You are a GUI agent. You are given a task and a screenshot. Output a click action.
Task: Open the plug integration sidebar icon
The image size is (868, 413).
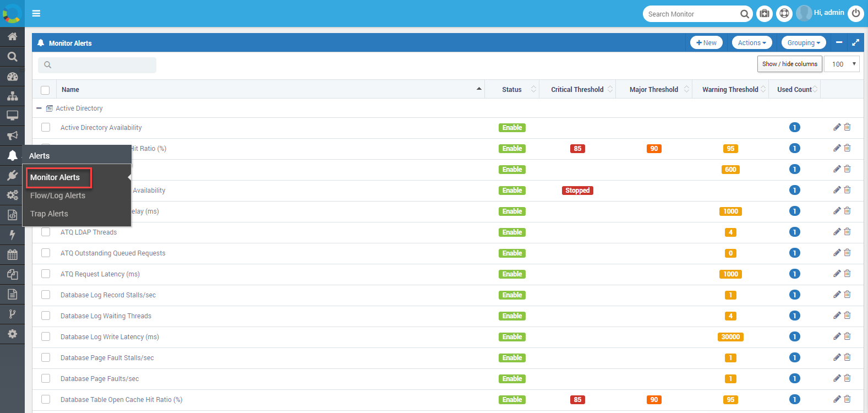click(12, 175)
